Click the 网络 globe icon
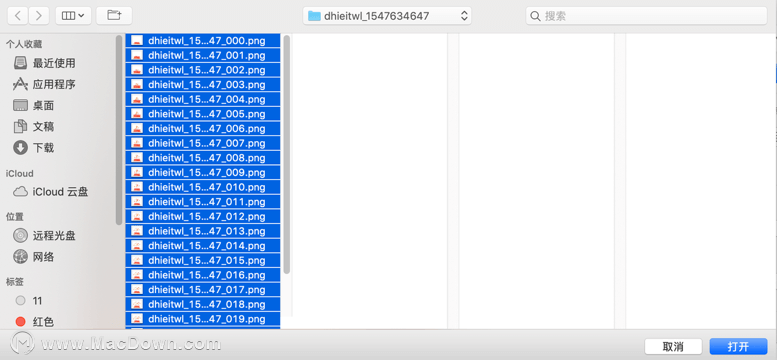Image resolution: width=777 pixels, height=360 pixels. point(20,257)
